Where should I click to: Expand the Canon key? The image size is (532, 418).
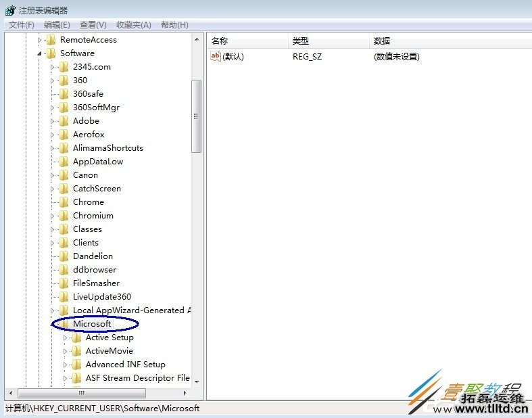[52, 176]
